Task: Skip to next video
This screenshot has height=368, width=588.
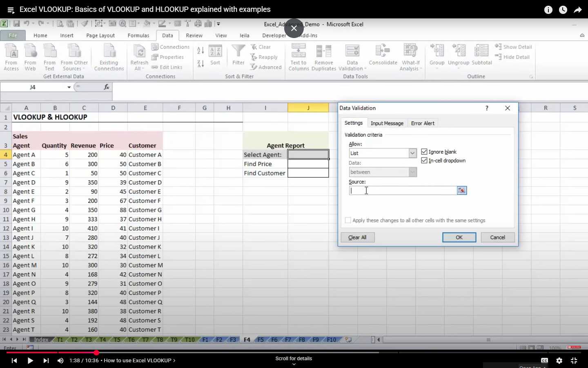Action: (46, 361)
